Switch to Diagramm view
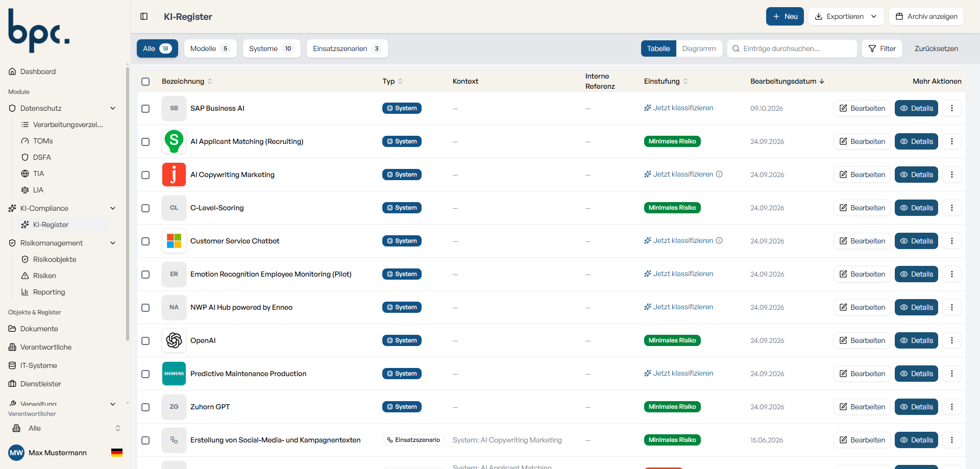This screenshot has width=980, height=469. (x=699, y=48)
